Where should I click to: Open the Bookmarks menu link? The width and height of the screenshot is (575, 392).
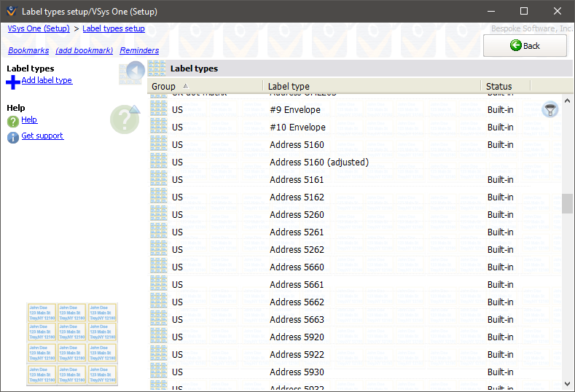tap(28, 51)
